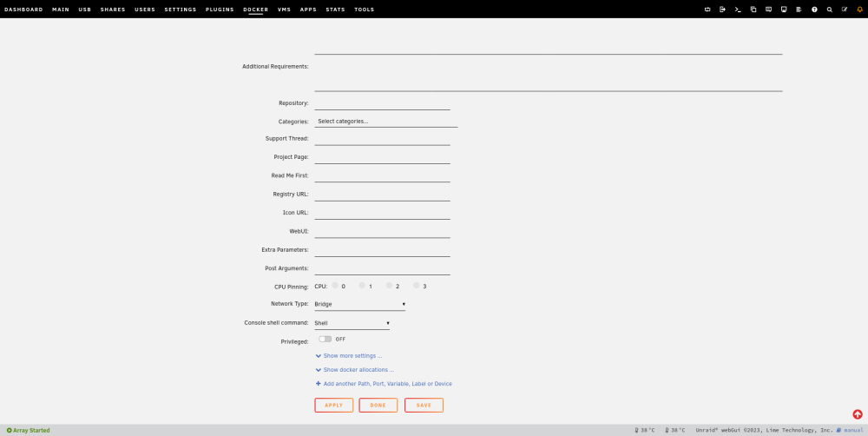Open the system info monitor icon

pyautogui.click(x=784, y=10)
